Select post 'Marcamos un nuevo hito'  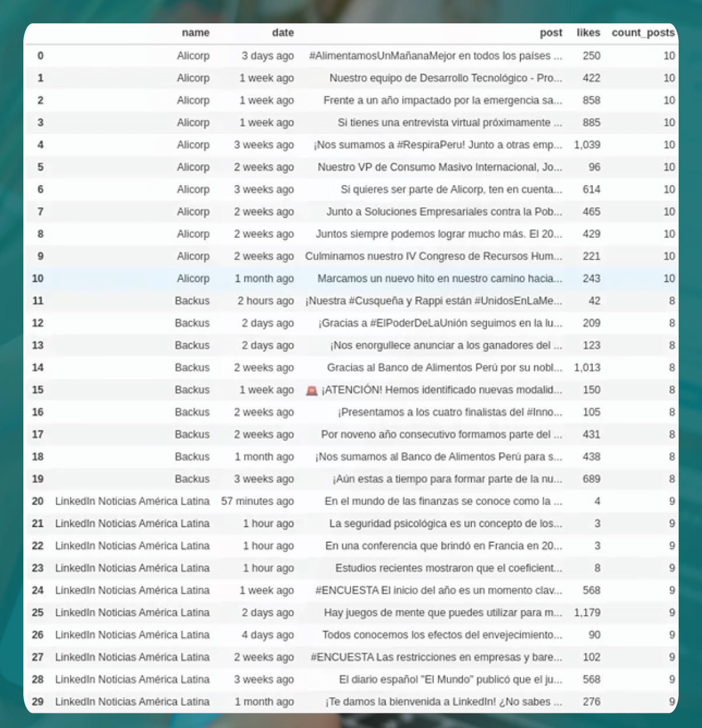(440, 278)
